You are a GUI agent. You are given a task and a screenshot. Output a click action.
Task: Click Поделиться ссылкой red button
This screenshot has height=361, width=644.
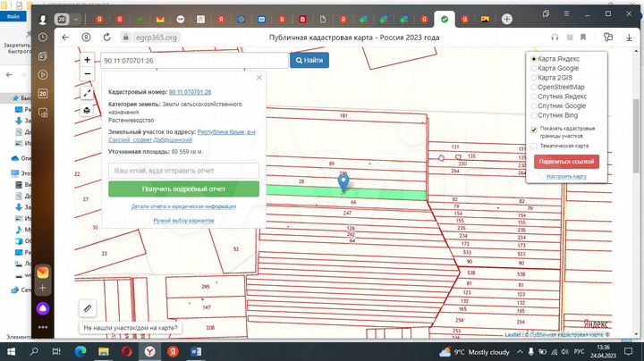(x=566, y=162)
